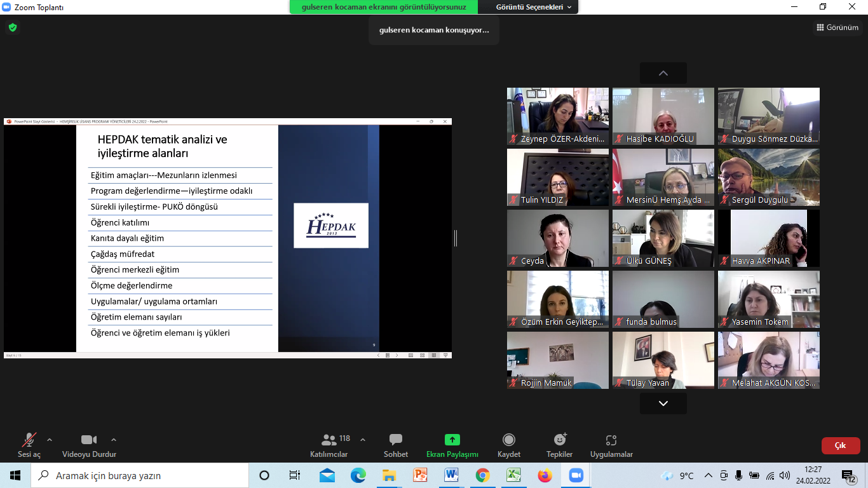Open Excel from the Windows taskbar
The height and width of the screenshot is (488, 868).
pyautogui.click(x=513, y=475)
